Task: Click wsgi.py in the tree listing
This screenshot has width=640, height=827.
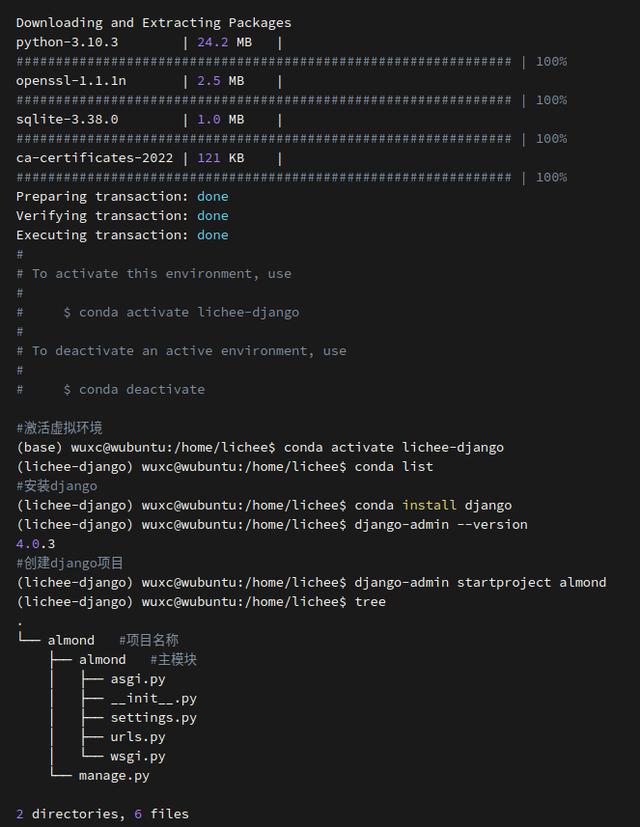Action: [137, 756]
